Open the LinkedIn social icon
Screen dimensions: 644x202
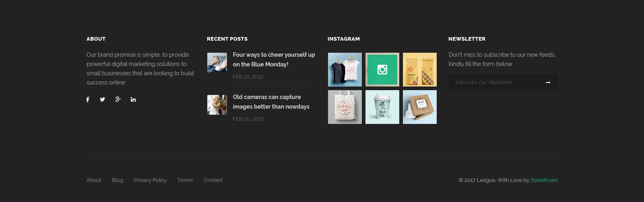point(133,99)
